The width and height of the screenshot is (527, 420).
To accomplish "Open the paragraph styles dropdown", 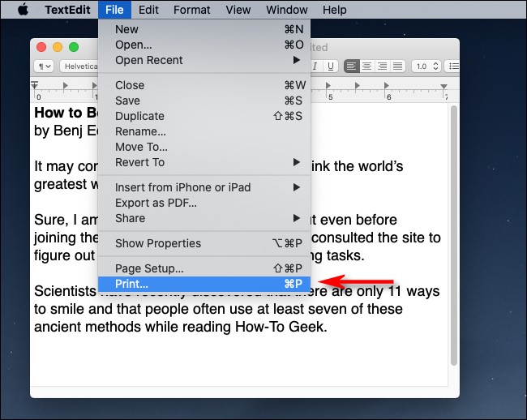I will pyautogui.click(x=44, y=66).
